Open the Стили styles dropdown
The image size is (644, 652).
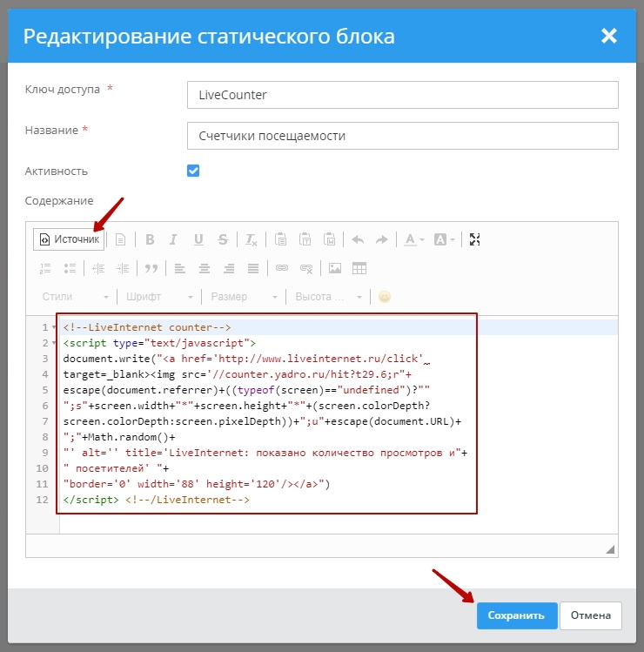tap(75, 297)
